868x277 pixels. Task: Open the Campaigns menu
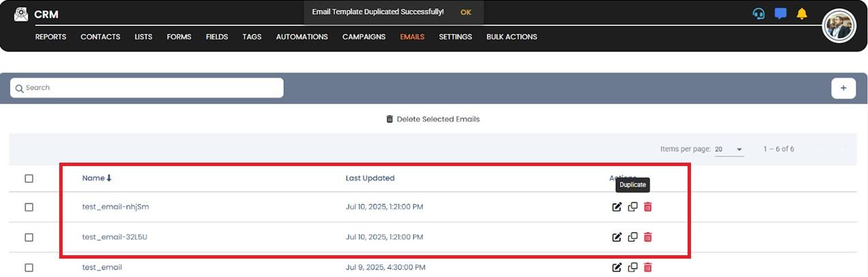364,37
